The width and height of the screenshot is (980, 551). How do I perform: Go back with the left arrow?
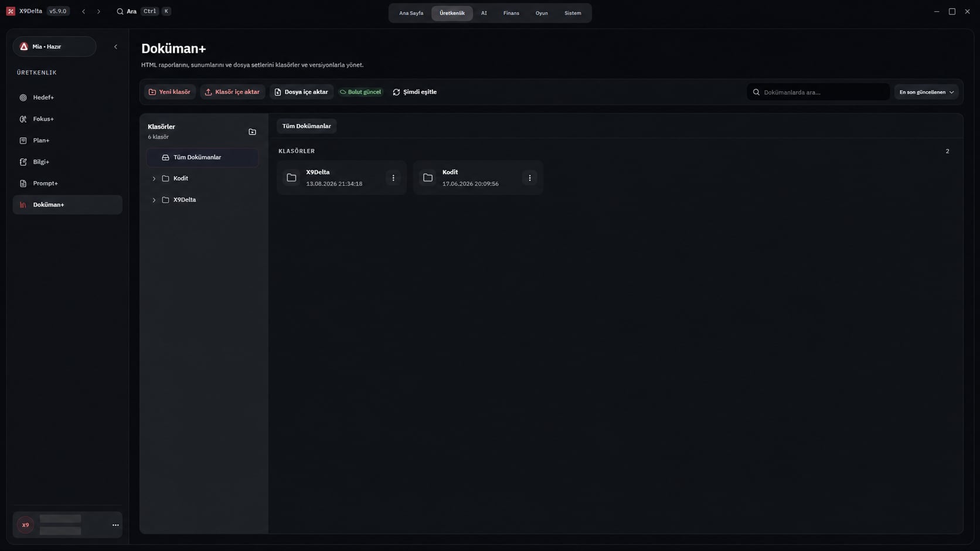coord(84,11)
